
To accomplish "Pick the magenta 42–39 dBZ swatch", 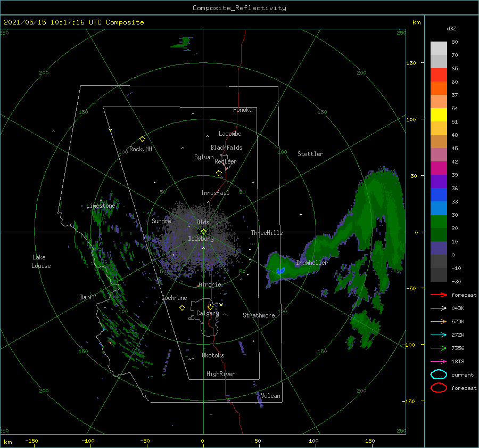I will point(439,168).
